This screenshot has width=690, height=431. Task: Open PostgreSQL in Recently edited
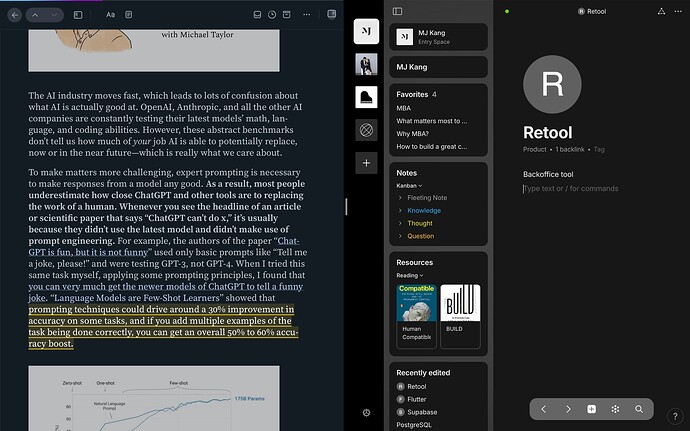click(414, 425)
